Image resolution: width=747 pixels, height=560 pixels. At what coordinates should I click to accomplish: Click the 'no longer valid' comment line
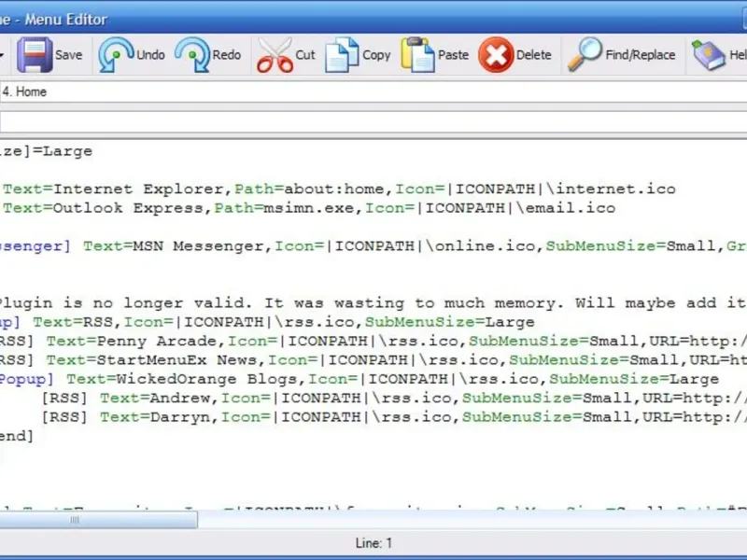pos(372,303)
